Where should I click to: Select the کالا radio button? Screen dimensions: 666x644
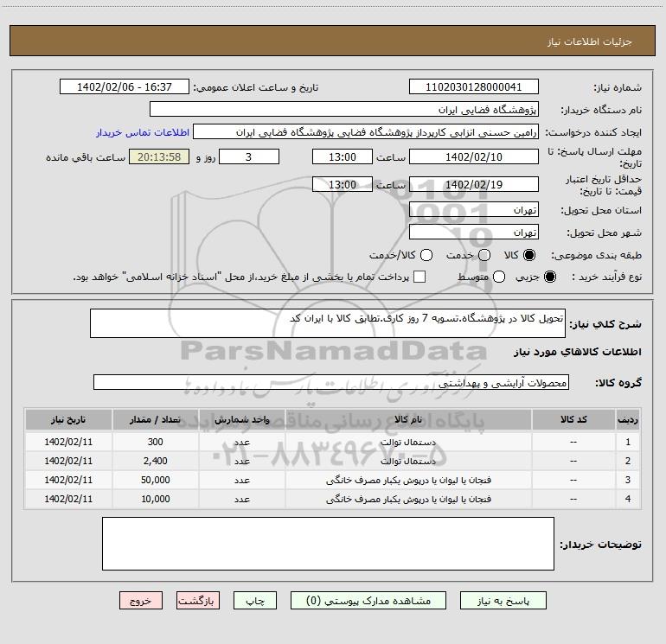529,255
